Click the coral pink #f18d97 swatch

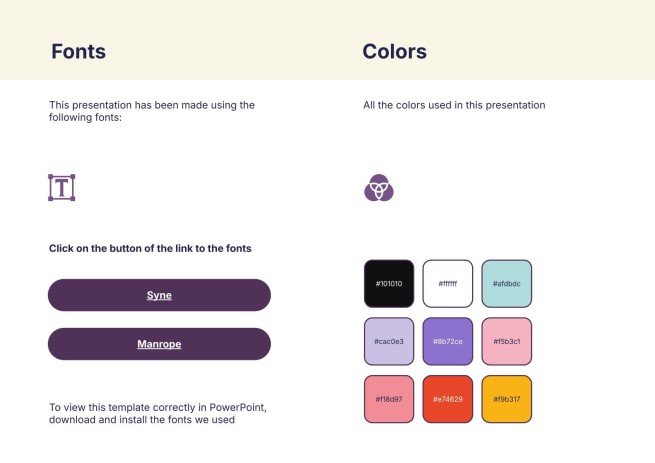[x=389, y=399]
